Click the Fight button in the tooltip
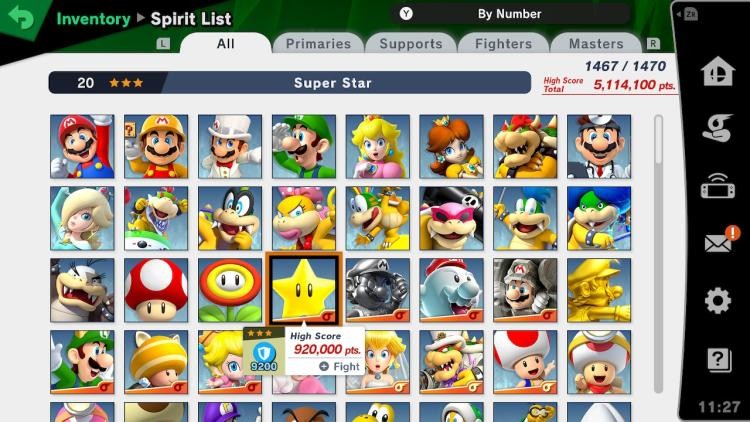 (340, 366)
